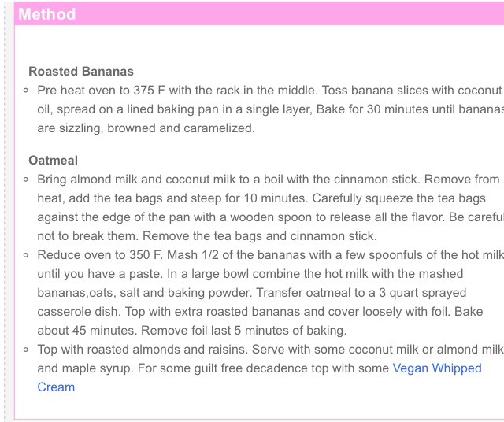Click the pink Method header bar
This screenshot has width=504, height=422.
pyautogui.click(x=259, y=13)
